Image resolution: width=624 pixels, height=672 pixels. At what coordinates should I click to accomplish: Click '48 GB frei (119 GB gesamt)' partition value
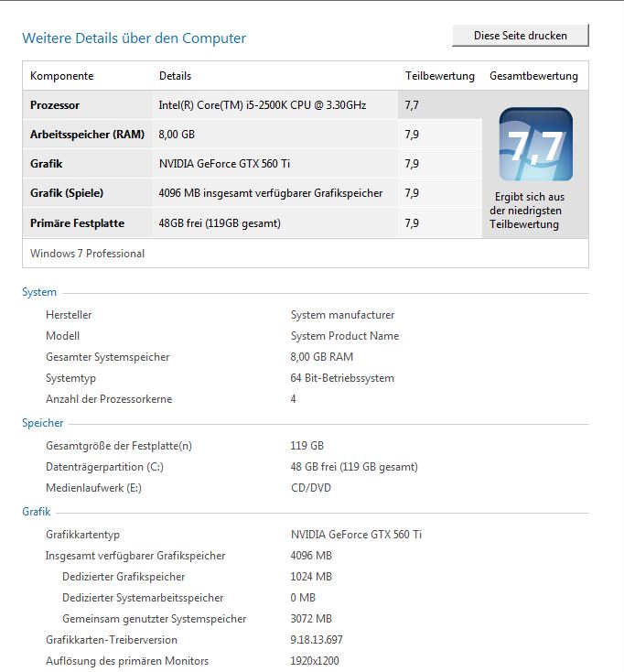pos(354,467)
